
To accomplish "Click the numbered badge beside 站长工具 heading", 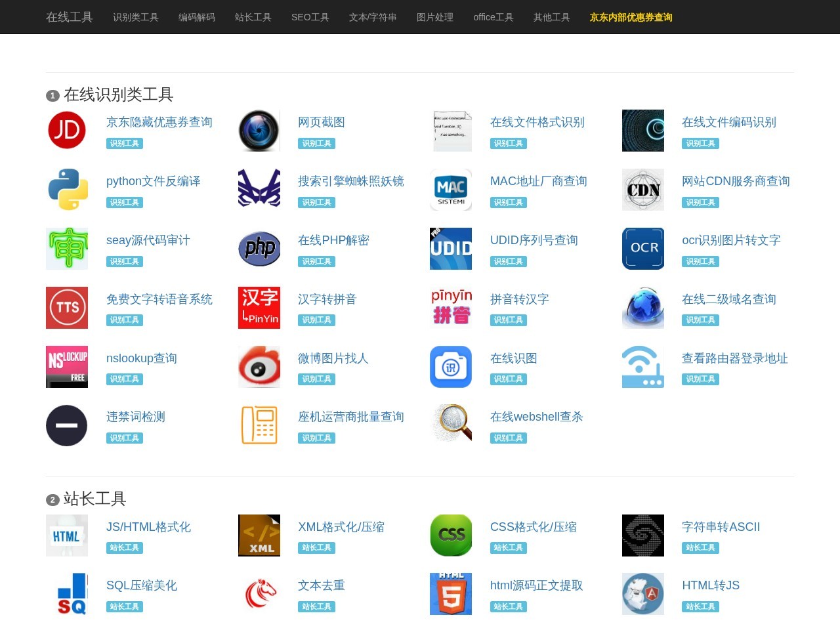I will pos(52,499).
